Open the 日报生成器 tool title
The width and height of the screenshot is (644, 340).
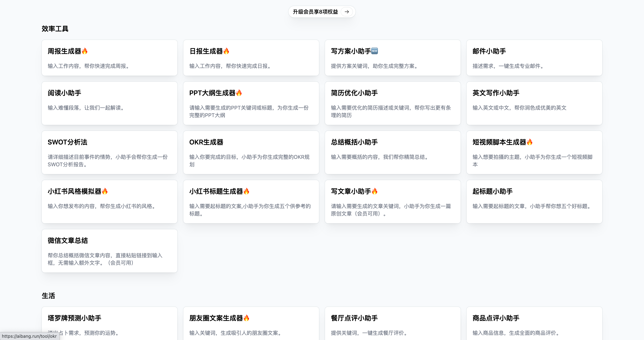click(x=206, y=51)
